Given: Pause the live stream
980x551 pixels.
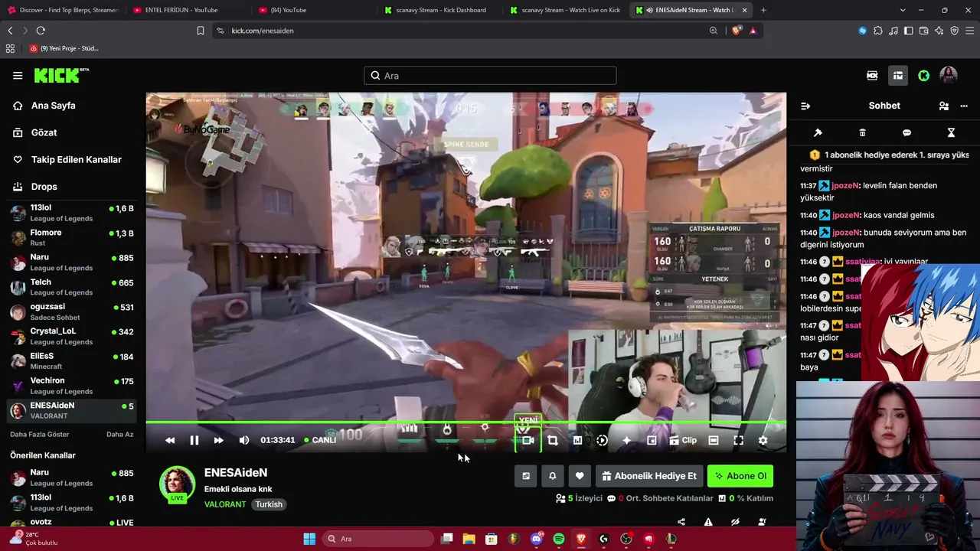Looking at the screenshot, I should (x=194, y=440).
